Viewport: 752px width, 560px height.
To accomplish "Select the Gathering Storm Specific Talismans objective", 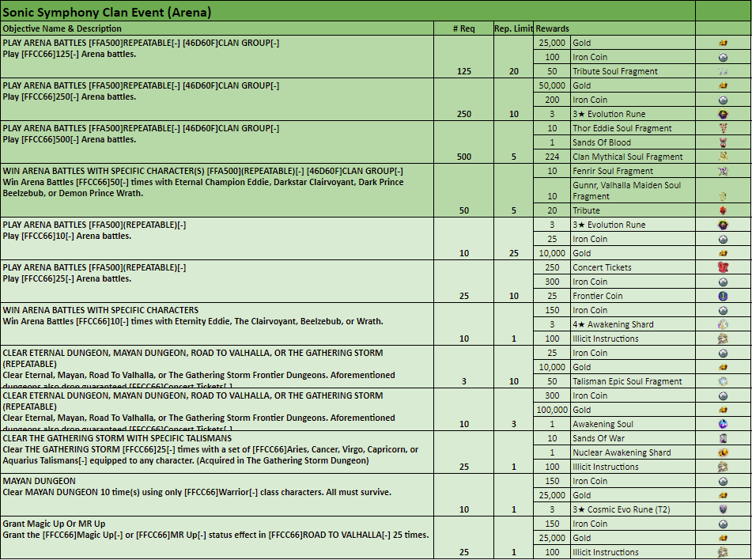I will point(217,452).
